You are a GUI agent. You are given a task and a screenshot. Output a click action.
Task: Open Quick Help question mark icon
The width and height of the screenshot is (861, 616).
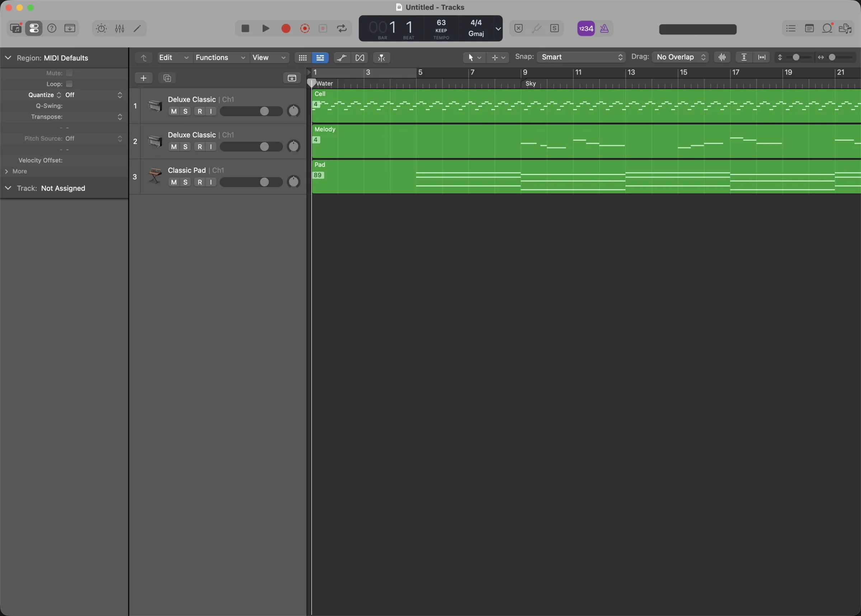pos(52,28)
